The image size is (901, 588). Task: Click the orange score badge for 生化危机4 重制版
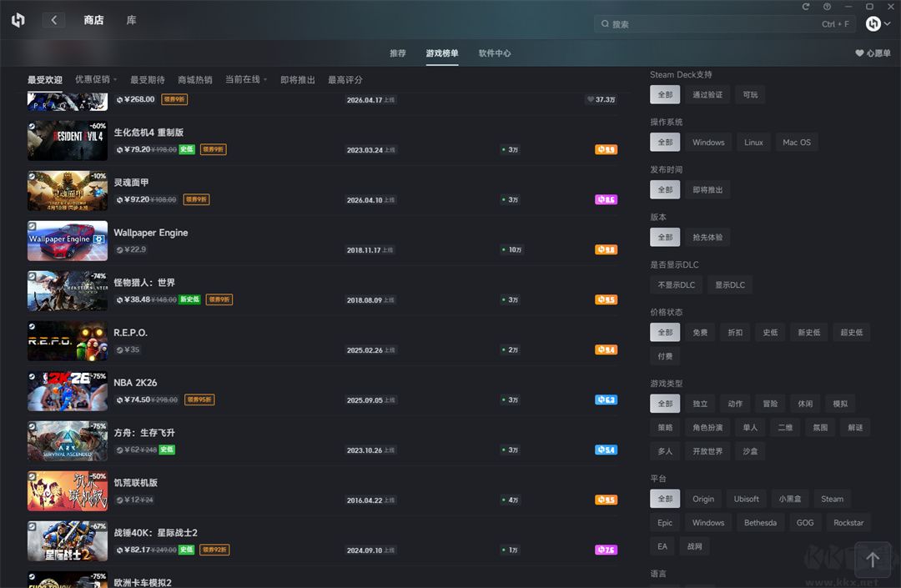point(606,149)
